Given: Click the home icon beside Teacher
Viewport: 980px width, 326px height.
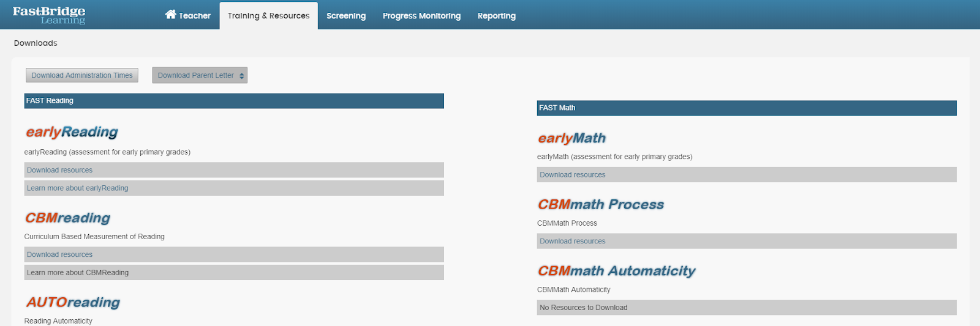Looking at the screenshot, I should pos(171,15).
